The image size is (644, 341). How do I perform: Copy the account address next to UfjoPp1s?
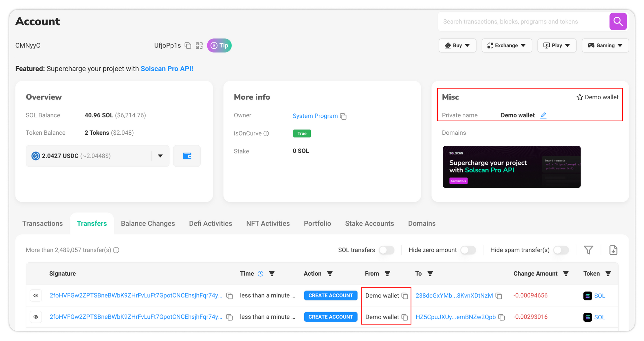[188, 45]
